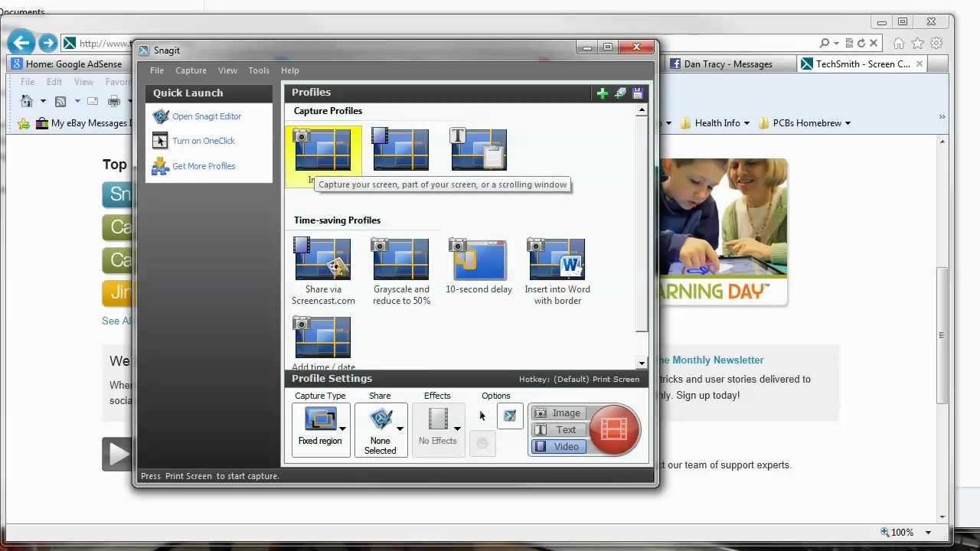Screen dimensions: 980x551
Task: Select the Image capture profile thumbnail
Action: 322,149
